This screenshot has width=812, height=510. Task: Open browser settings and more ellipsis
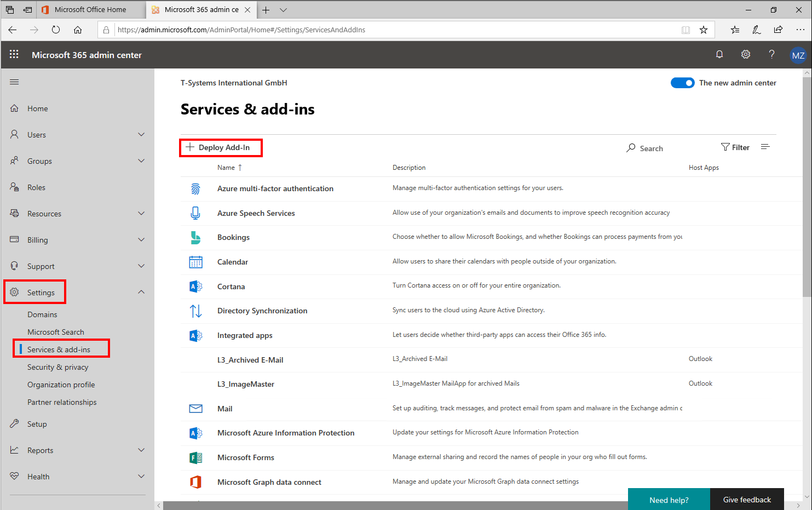pos(800,30)
